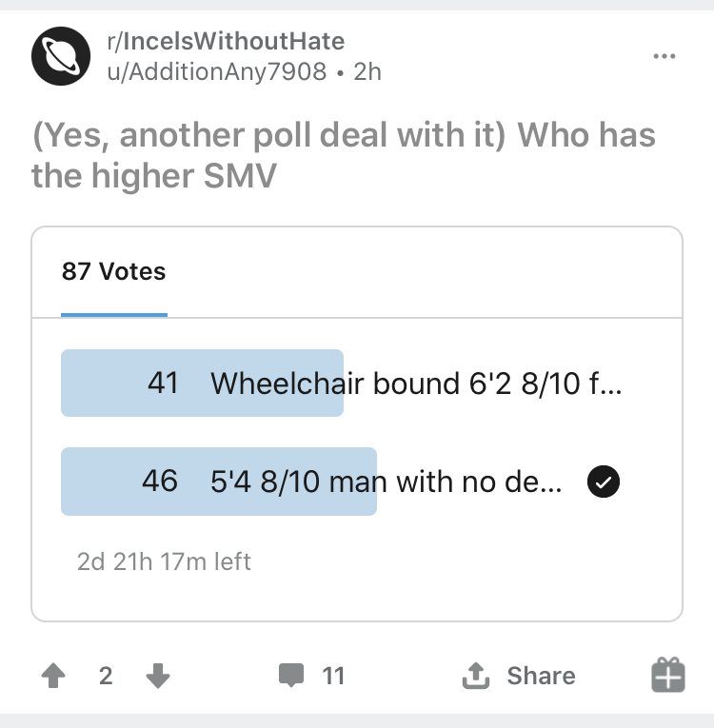Viewport: 714px width, 728px height.
Task: Click the 41 votes result bar
Action: pyautogui.click(x=202, y=384)
